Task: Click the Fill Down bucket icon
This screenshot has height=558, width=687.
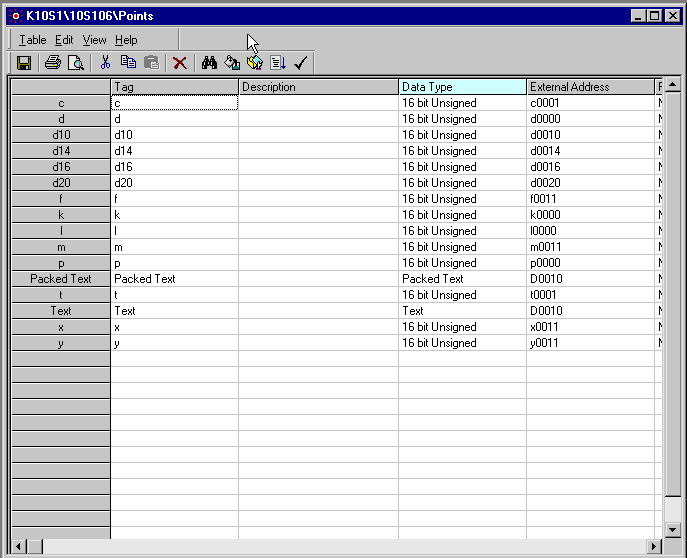Action: 232,63
